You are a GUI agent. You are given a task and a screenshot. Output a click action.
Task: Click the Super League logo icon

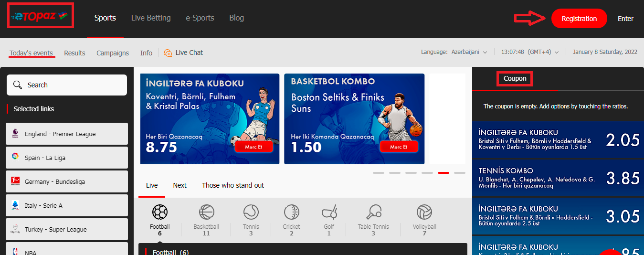(15, 229)
